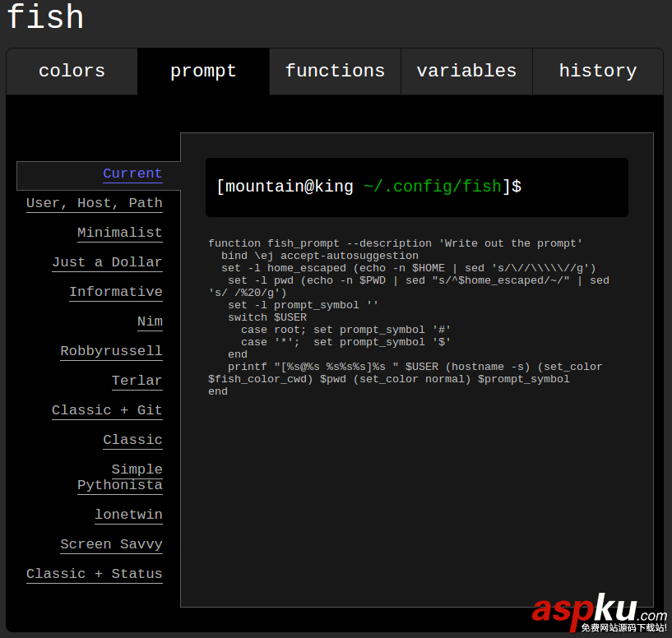Choose the User, Host, Path prompt
Screen dimensions: 672x638
click(95, 204)
